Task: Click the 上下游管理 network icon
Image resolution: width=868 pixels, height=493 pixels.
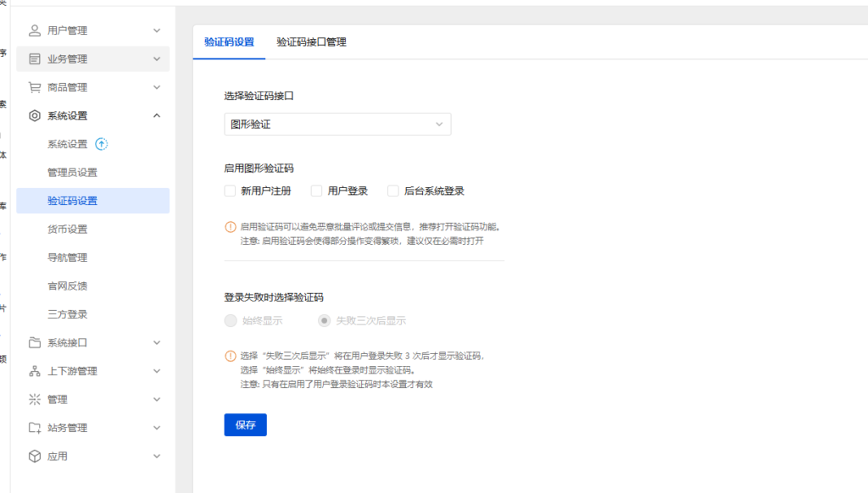Action: point(33,371)
